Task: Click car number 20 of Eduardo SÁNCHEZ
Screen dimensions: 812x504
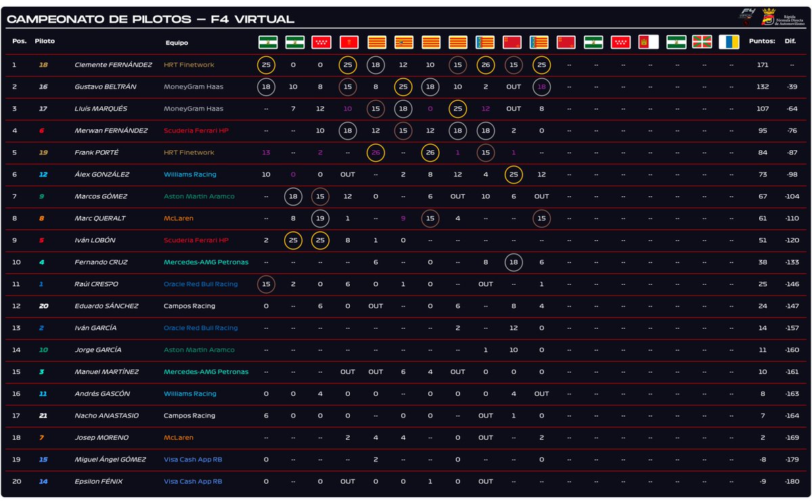Action: pos(43,306)
